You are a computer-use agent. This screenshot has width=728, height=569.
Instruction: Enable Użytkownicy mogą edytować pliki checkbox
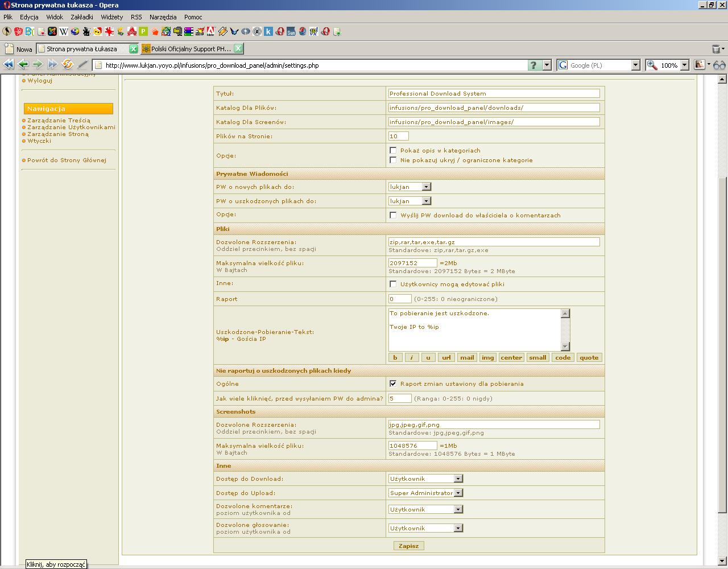coord(393,284)
